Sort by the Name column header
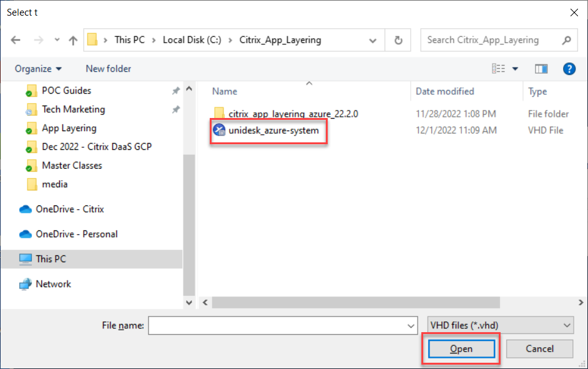 225,91
